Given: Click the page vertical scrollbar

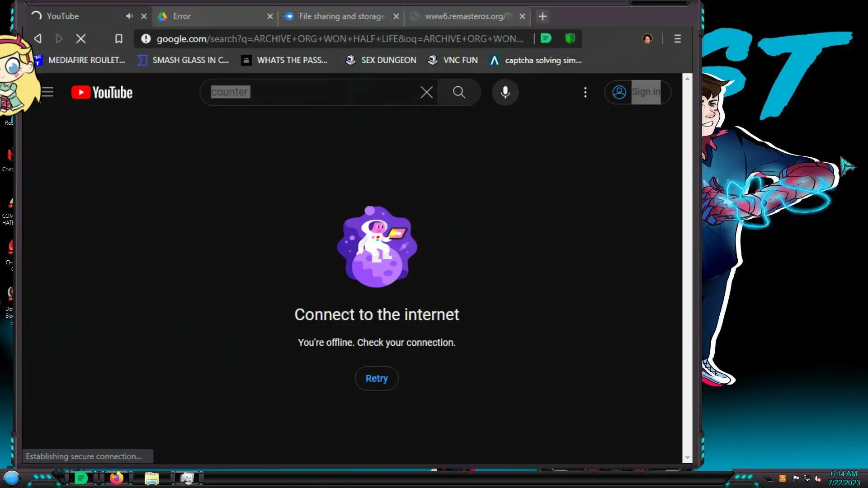Looking at the screenshot, I should (x=687, y=267).
